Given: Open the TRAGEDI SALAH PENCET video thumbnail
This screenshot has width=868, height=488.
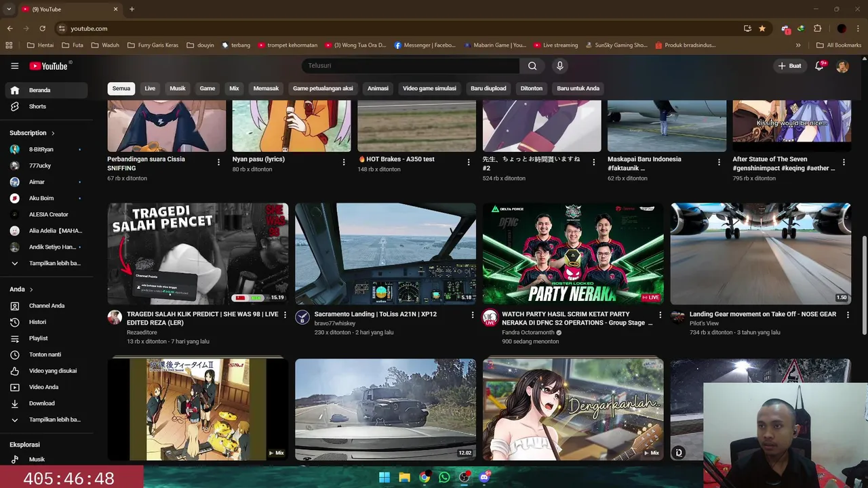Looking at the screenshot, I should [198, 253].
